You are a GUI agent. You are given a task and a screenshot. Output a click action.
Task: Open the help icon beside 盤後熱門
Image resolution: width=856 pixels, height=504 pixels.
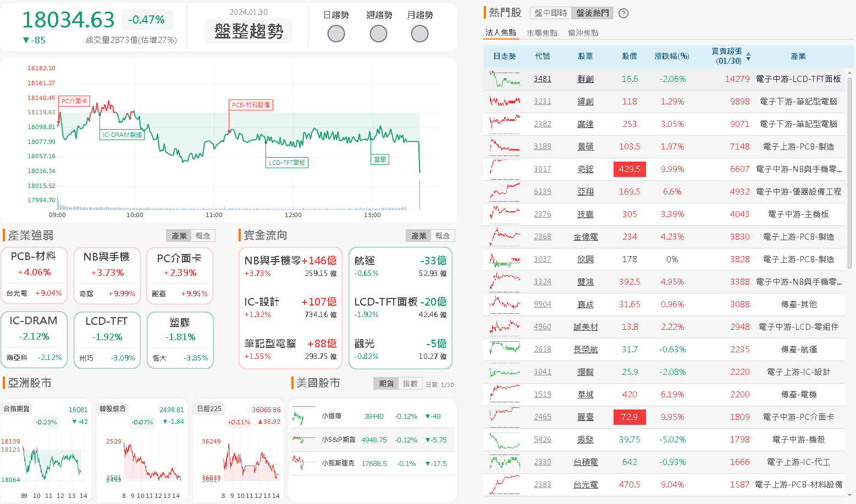(623, 13)
